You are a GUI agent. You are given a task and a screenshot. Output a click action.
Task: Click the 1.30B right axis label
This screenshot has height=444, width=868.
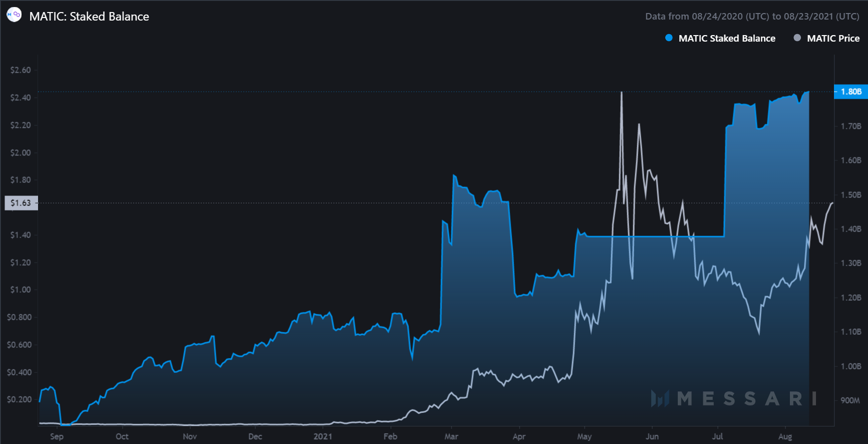[x=851, y=263]
